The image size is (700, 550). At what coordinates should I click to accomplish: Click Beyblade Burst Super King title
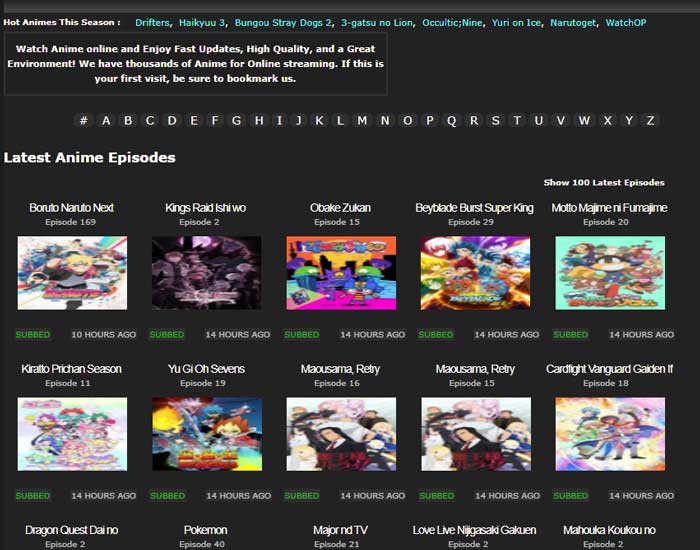coord(474,208)
